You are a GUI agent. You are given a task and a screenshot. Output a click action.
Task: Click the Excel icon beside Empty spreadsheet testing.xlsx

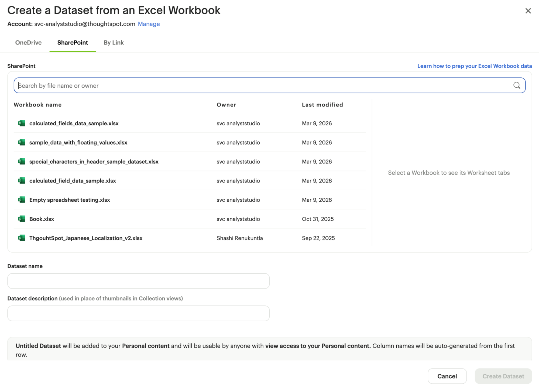22,200
